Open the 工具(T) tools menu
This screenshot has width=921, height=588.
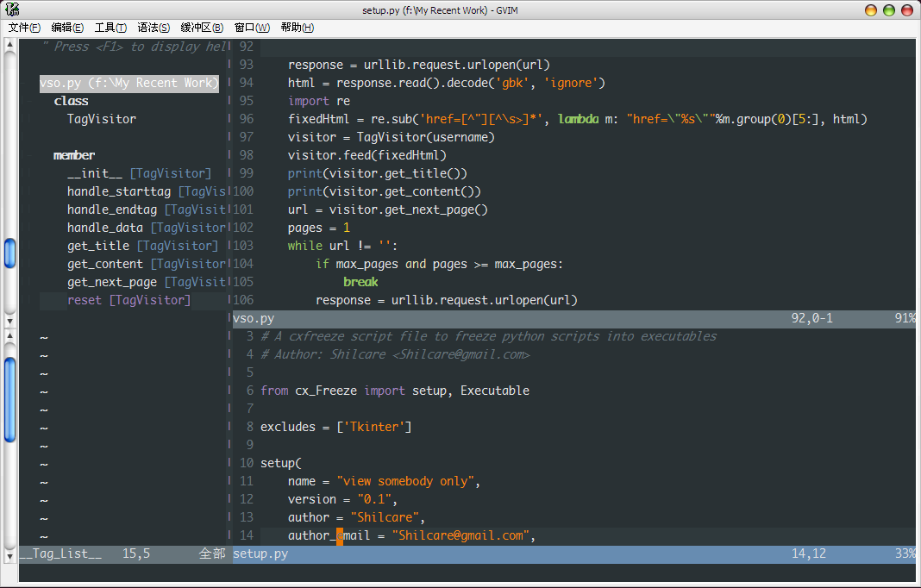[x=110, y=28]
